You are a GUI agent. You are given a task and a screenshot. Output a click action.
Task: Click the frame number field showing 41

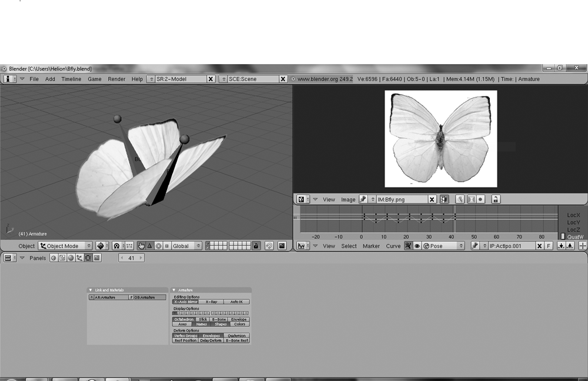[131, 258]
